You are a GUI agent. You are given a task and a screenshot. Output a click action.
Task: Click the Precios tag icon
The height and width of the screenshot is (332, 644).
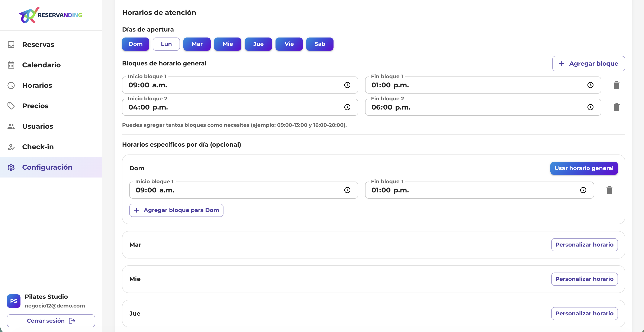(x=11, y=106)
